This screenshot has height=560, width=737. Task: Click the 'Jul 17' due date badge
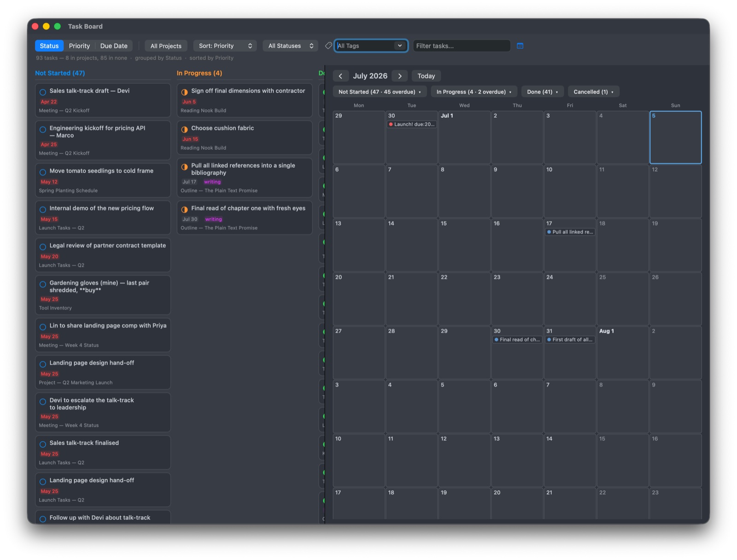point(189,182)
